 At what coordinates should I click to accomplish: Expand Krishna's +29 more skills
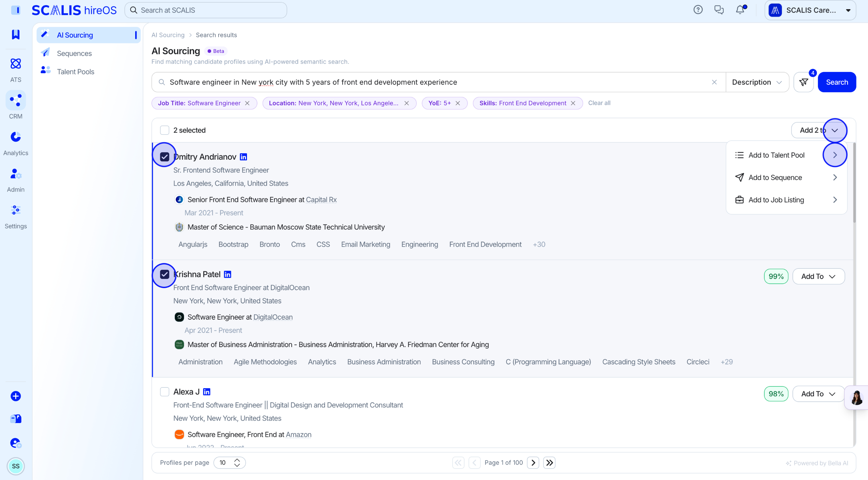pyautogui.click(x=726, y=362)
